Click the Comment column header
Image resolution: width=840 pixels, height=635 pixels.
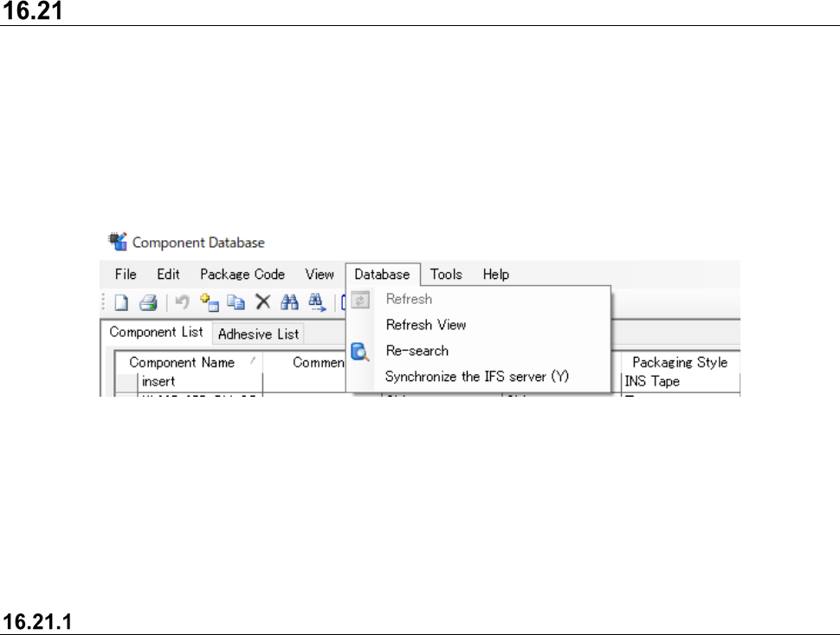point(304,363)
